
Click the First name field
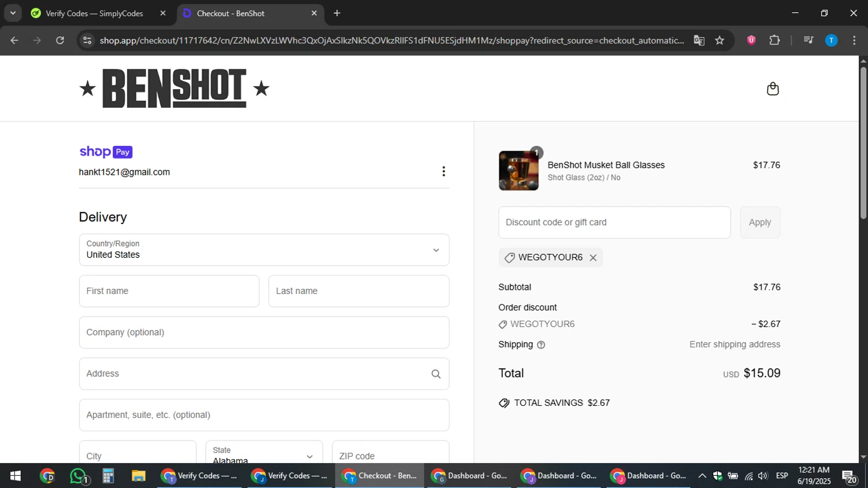coord(169,291)
